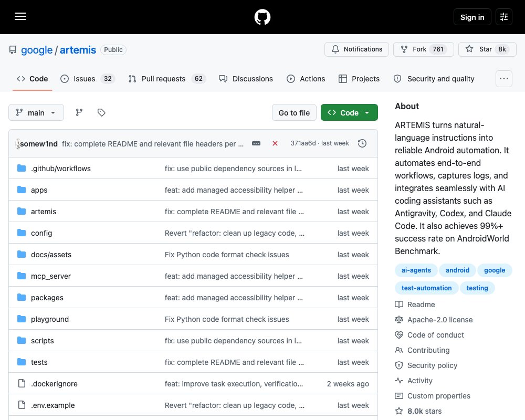
Task: Click the testing topic tag
Action: coord(477,288)
